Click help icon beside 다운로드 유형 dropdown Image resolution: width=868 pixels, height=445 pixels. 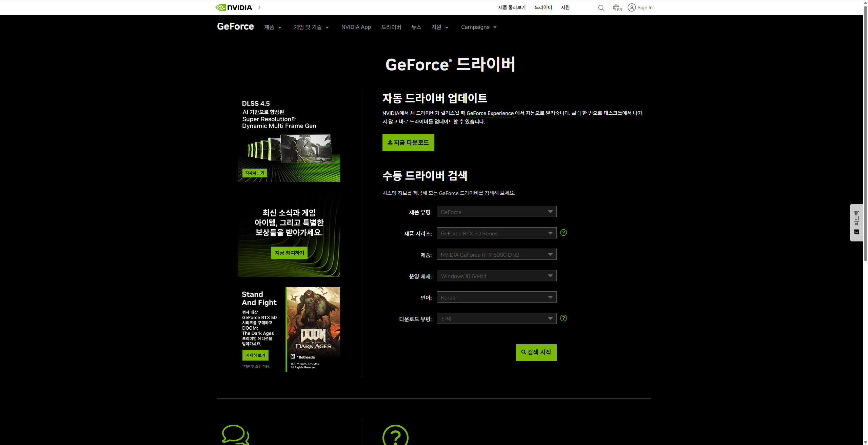563,318
